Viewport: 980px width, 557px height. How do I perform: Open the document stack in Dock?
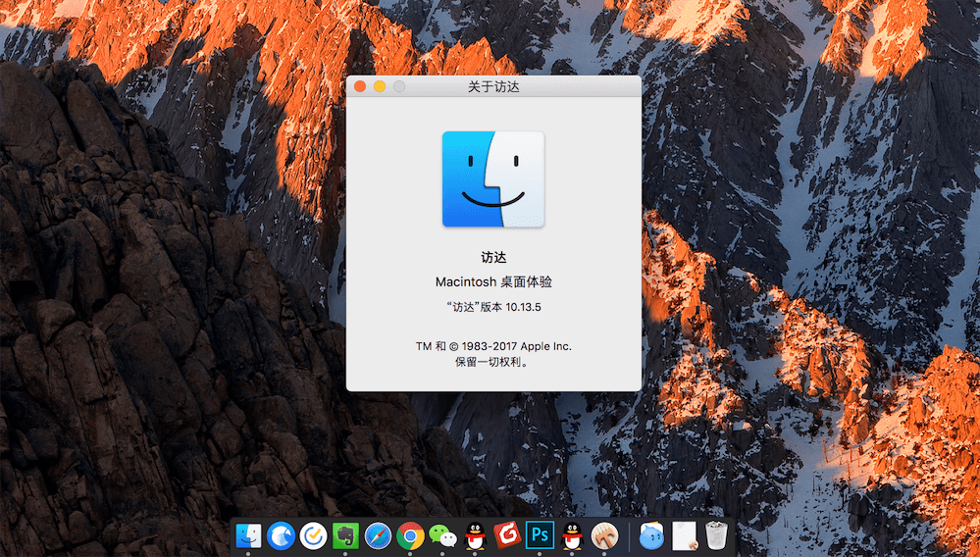click(x=685, y=535)
